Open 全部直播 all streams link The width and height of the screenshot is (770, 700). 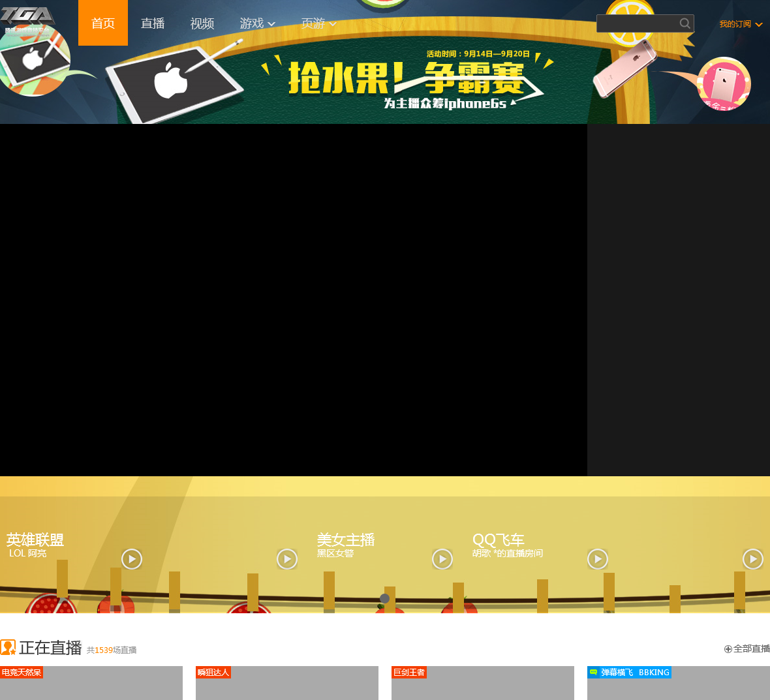(x=747, y=649)
